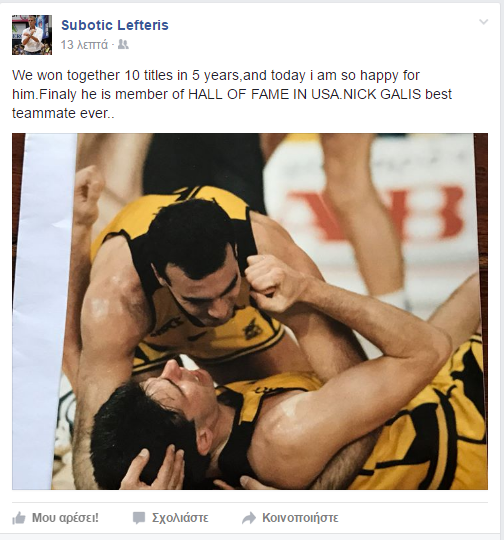Image resolution: width=504 pixels, height=540 pixels.
Task: Open the attached basketball players photo
Action: pyautogui.click(x=250, y=311)
